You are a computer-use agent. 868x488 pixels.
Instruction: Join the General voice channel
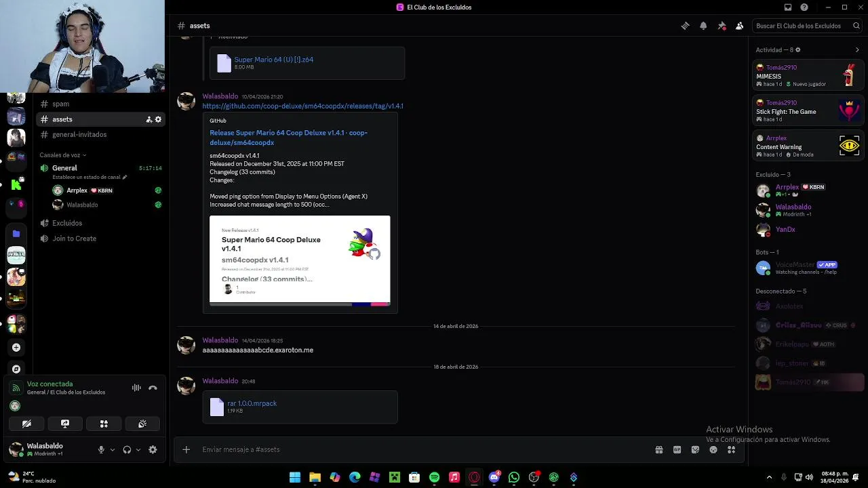pos(100,168)
